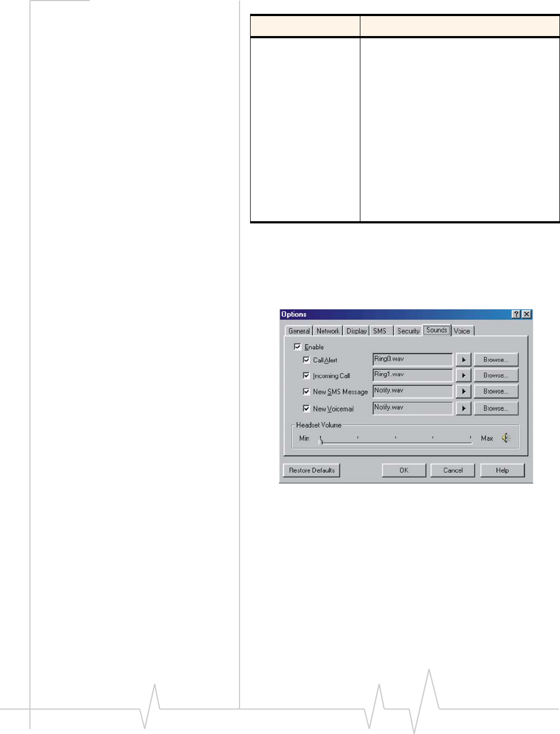560x734 pixels.
Task: Preview the New SMS Message sound
Action: point(464,391)
